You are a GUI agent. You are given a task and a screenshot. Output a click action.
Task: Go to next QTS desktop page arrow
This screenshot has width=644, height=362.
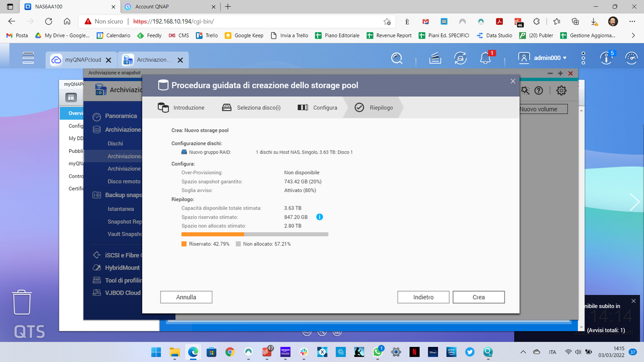tap(635, 202)
